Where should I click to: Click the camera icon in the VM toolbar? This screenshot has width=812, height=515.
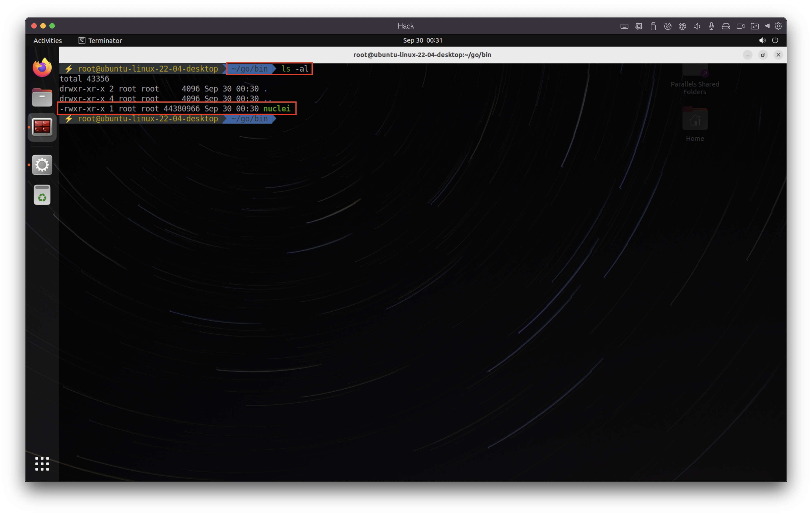coord(740,26)
